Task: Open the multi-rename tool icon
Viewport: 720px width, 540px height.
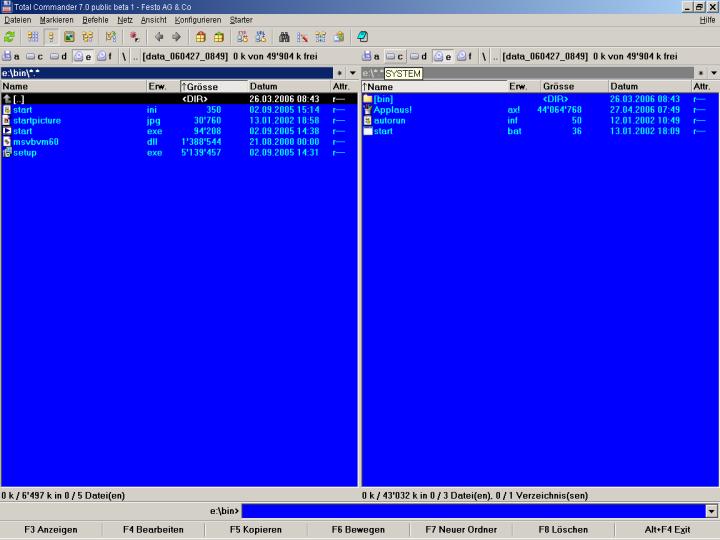Action: (x=302, y=37)
